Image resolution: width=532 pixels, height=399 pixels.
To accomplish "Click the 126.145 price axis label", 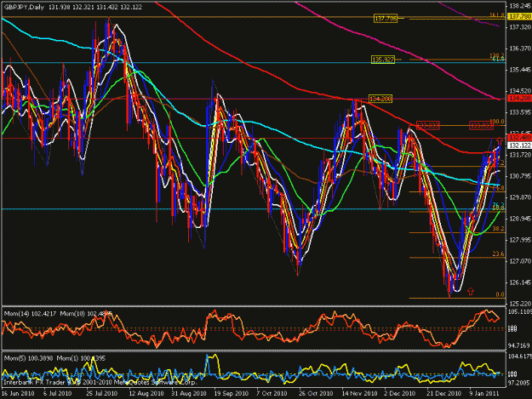I will point(520,282).
